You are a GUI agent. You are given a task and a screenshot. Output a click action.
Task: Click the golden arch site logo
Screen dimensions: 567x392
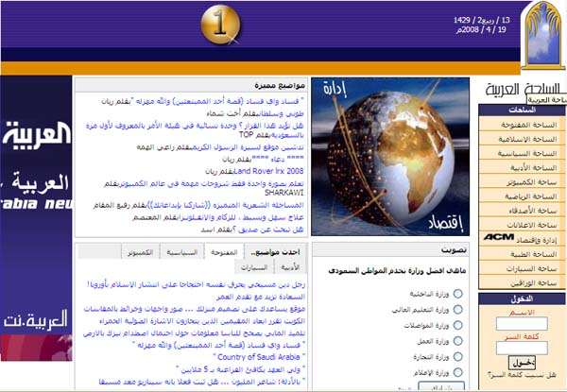click(x=543, y=35)
